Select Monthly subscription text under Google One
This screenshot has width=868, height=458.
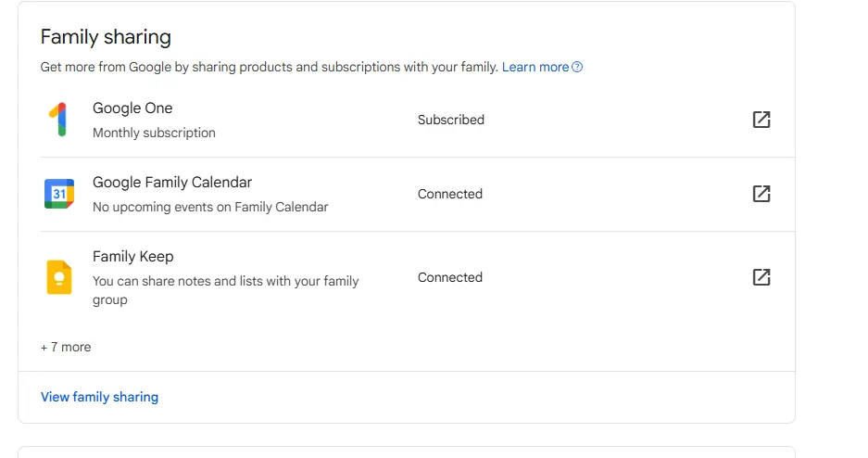tap(154, 133)
